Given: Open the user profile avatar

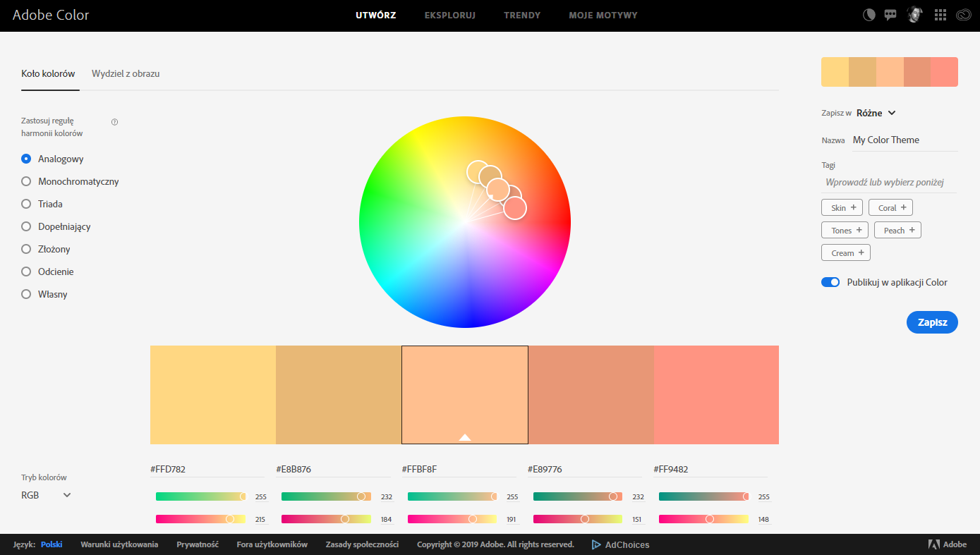Looking at the screenshot, I should (x=915, y=15).
